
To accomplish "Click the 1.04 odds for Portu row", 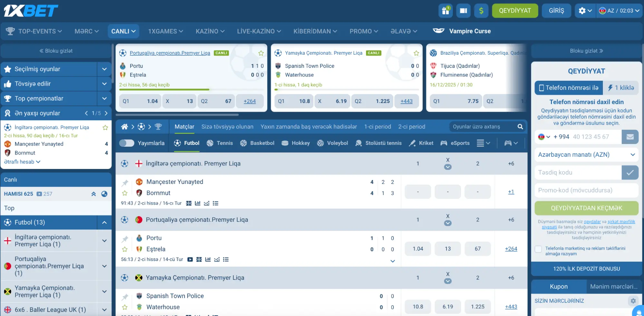I will coord(418,249).
